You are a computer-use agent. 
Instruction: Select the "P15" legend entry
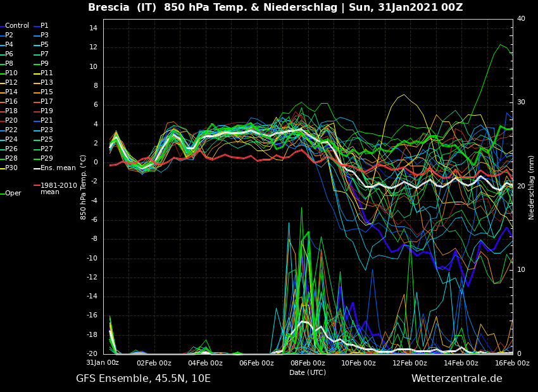pos(44,92)
